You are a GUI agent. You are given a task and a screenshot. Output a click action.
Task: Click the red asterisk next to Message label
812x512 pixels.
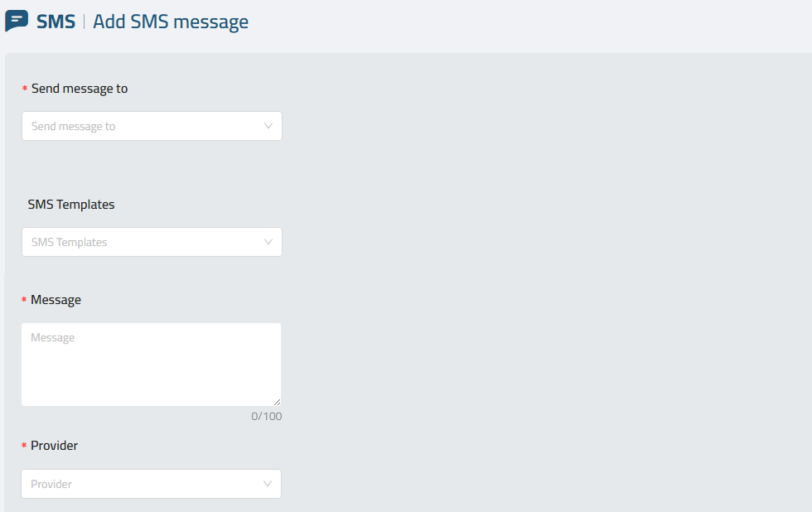point(24,300)
